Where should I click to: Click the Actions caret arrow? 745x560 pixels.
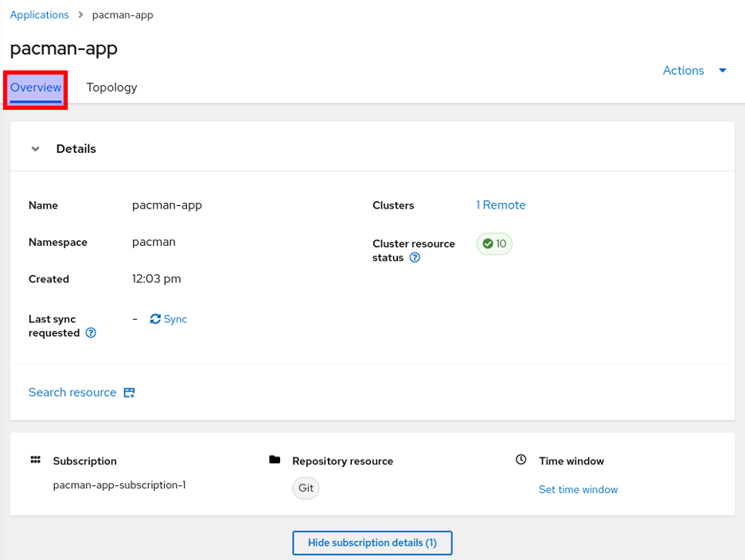(723, 70)
